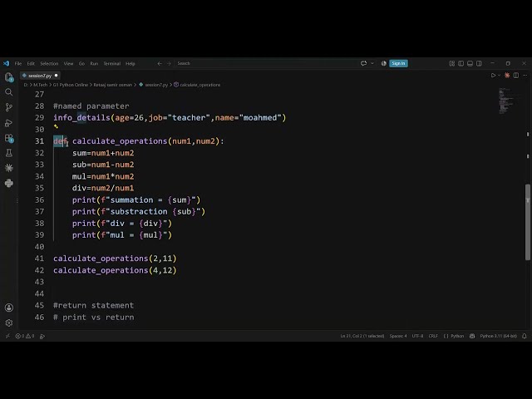
Task: Expand the run button dropdown arrow
Action: (499, 76)
